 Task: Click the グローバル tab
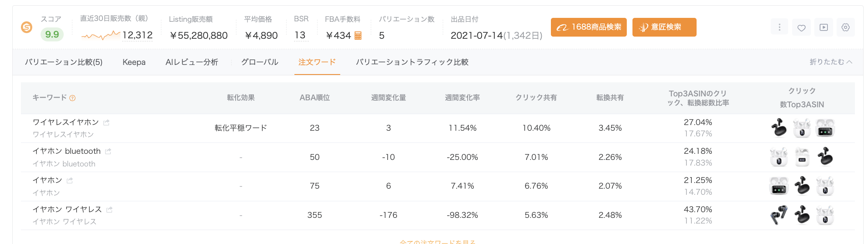pos(260,62)
